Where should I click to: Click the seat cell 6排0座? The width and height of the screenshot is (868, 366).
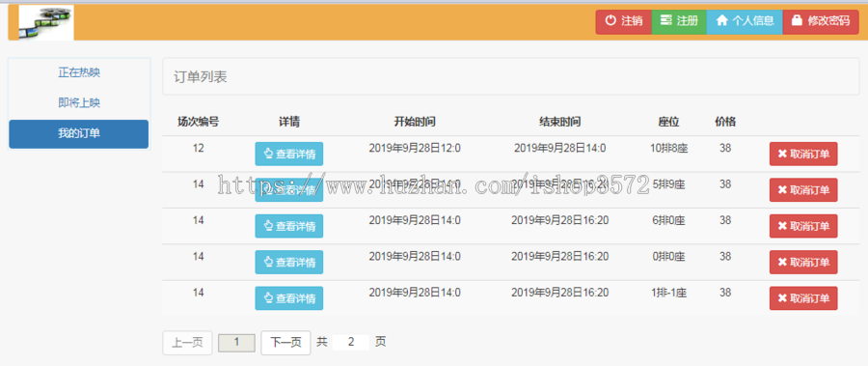coord(668,220)
